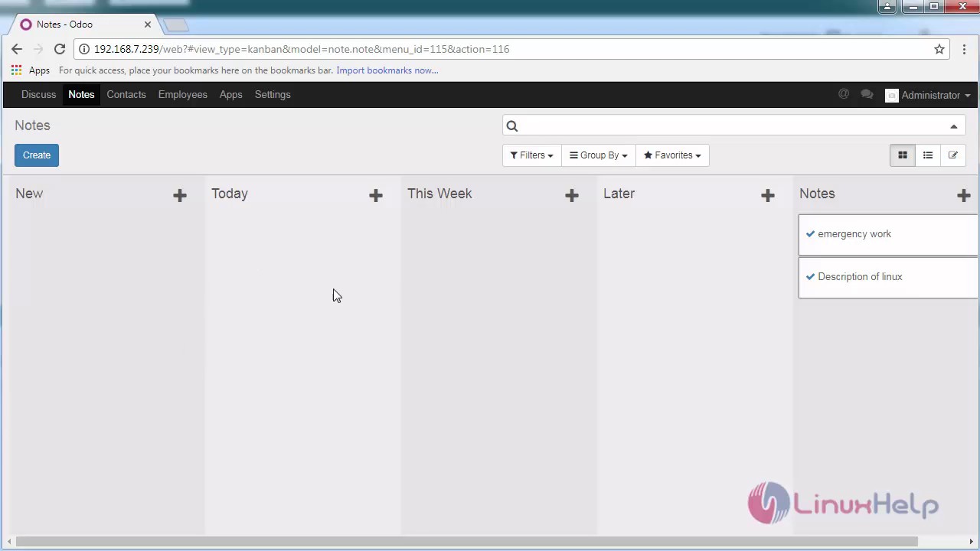Switch to form edit view
Image resolution: width=980 pixels, height=551 pixels.
tap(953, 155)
